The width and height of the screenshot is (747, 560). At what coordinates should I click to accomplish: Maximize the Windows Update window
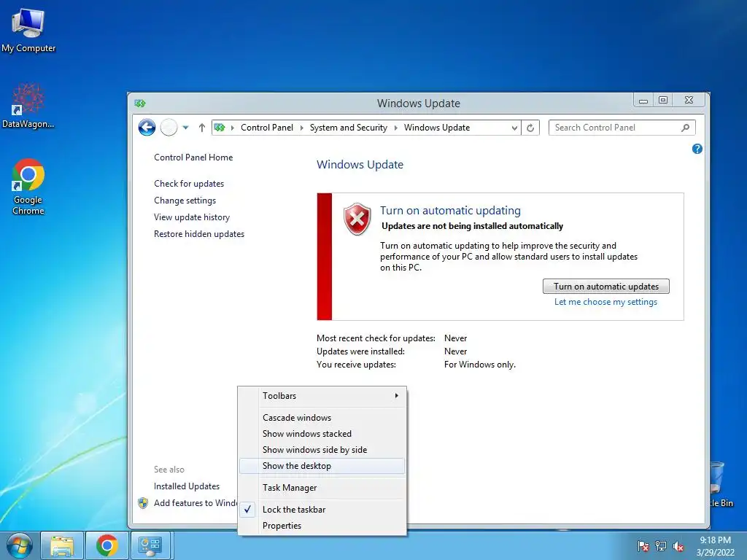coord(662,100)
